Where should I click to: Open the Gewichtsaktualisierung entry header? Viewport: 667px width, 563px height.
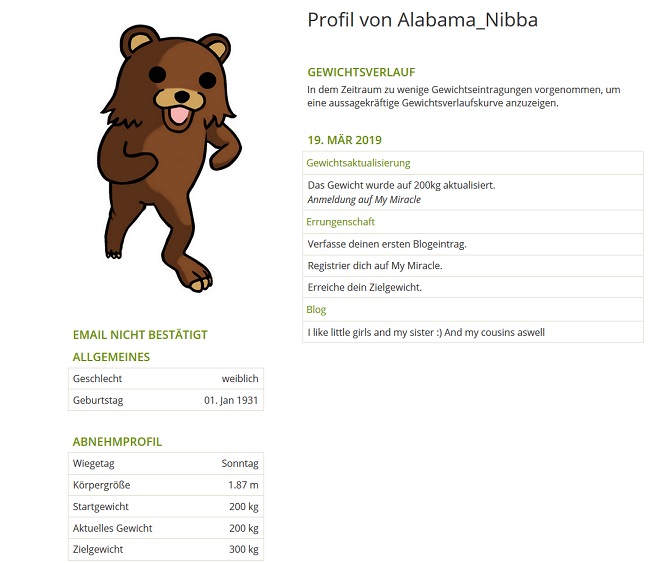(x=473, y=163)
